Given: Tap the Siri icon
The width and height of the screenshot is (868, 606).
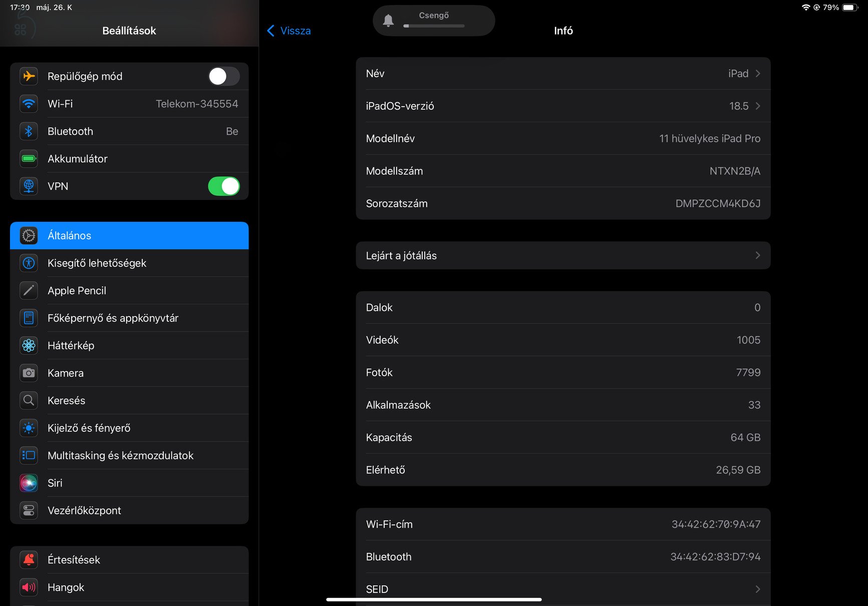Looking at the screenshot, I should pyautogui.click(x=29, y=483).
